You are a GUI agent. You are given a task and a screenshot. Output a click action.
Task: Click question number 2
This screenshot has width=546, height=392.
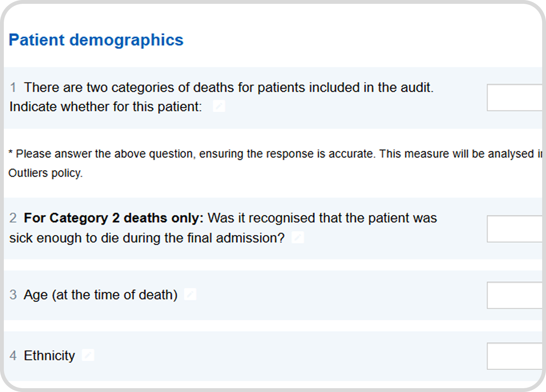[x=13, y=218]
